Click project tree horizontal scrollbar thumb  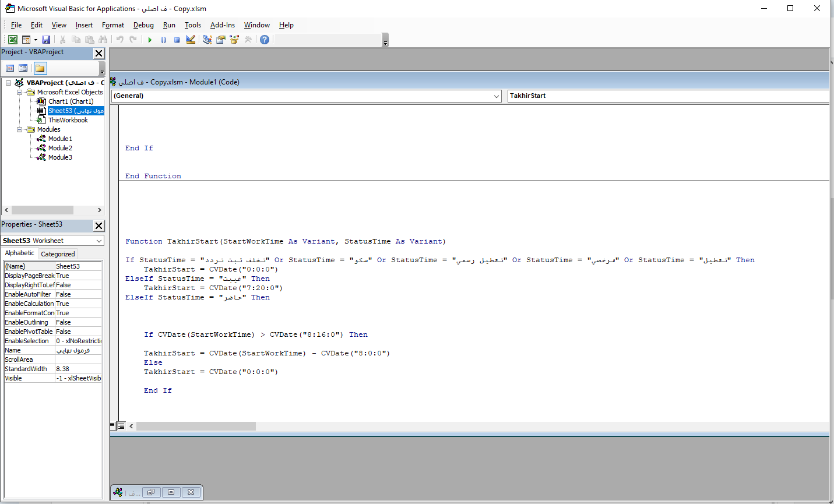coord(43,210)
